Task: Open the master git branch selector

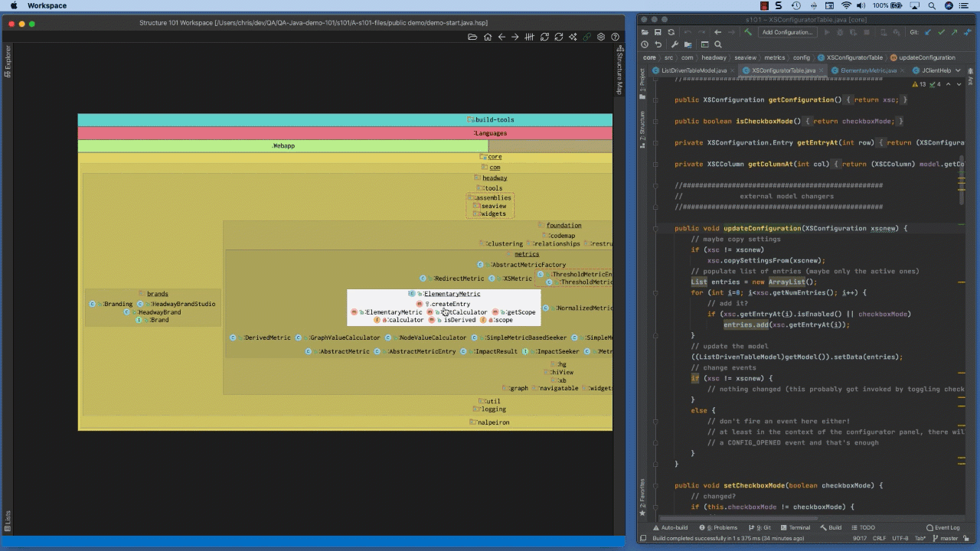Action: click(x=948, y=538)
